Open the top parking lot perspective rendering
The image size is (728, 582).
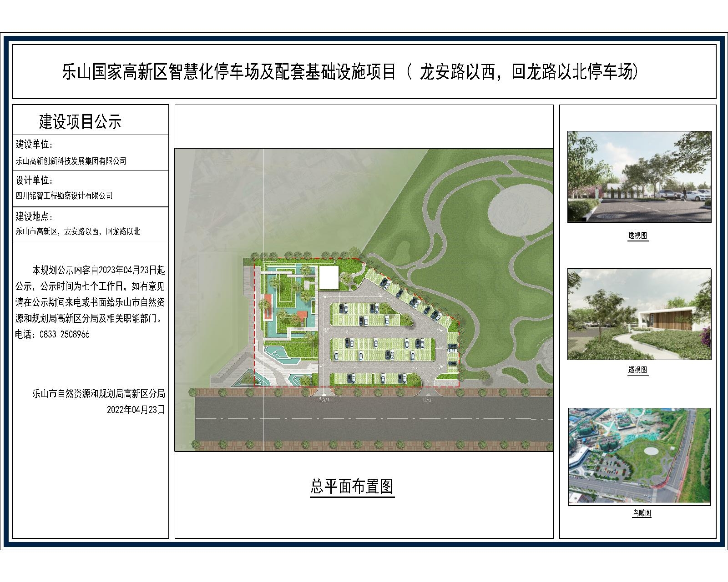coord(639,176)
